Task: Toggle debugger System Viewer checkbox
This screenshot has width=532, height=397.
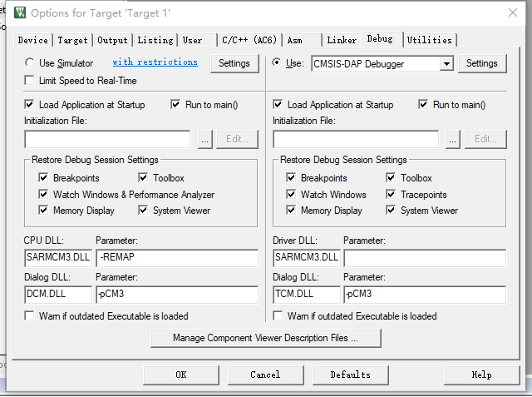Action: tap(391, 211)
